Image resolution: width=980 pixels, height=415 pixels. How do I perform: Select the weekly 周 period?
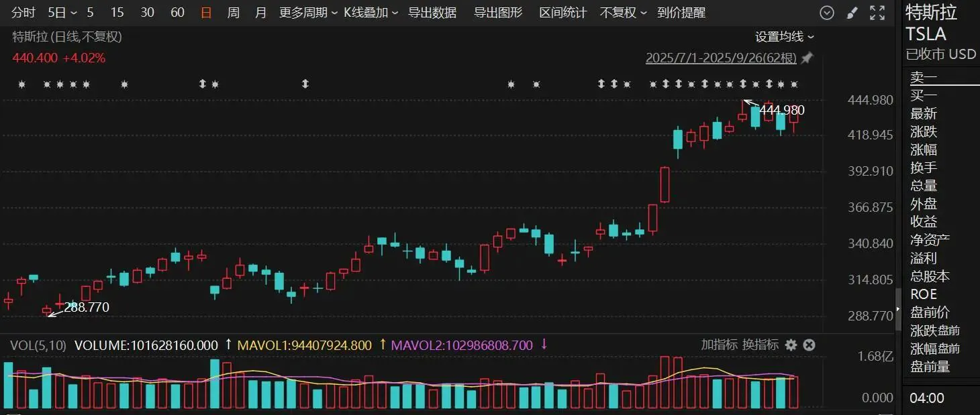233,13
